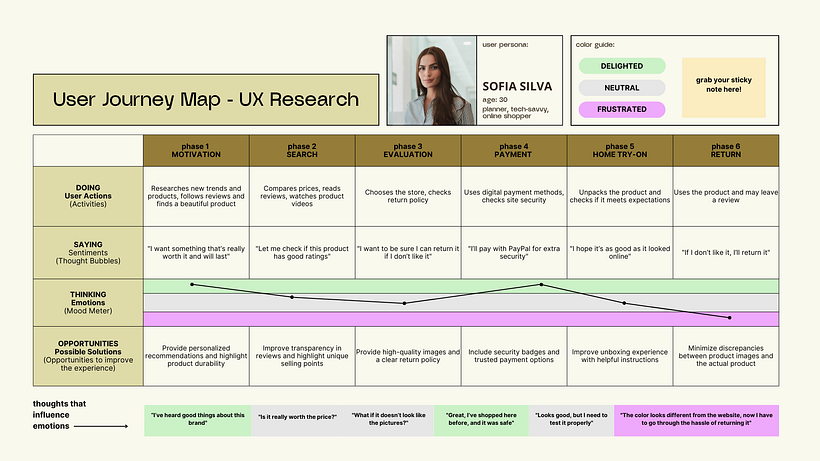Viewport: 820px width, 461px height.
Task: Click thought 'Great, I've shopped here before'
Action: pos(481,420)
